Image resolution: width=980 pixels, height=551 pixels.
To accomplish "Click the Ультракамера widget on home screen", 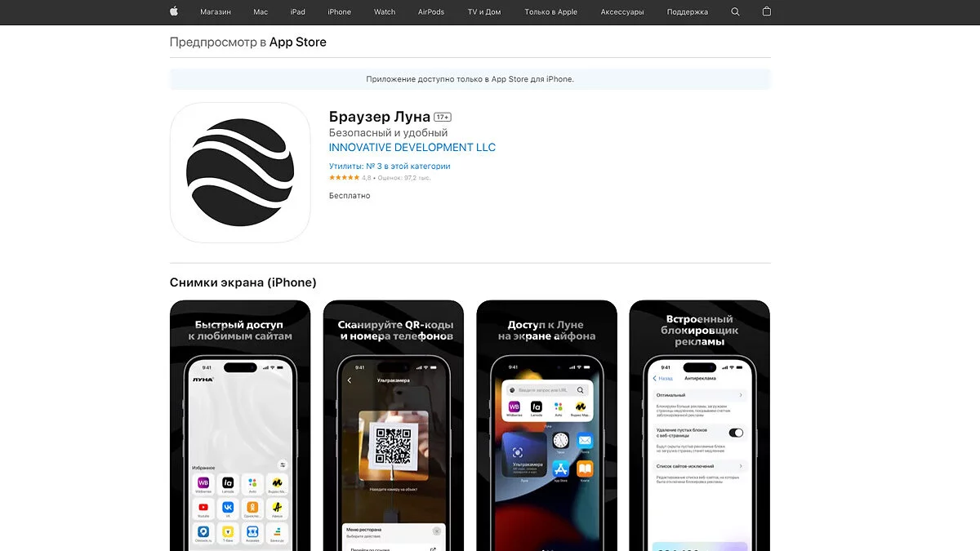I will pos(524,454).
